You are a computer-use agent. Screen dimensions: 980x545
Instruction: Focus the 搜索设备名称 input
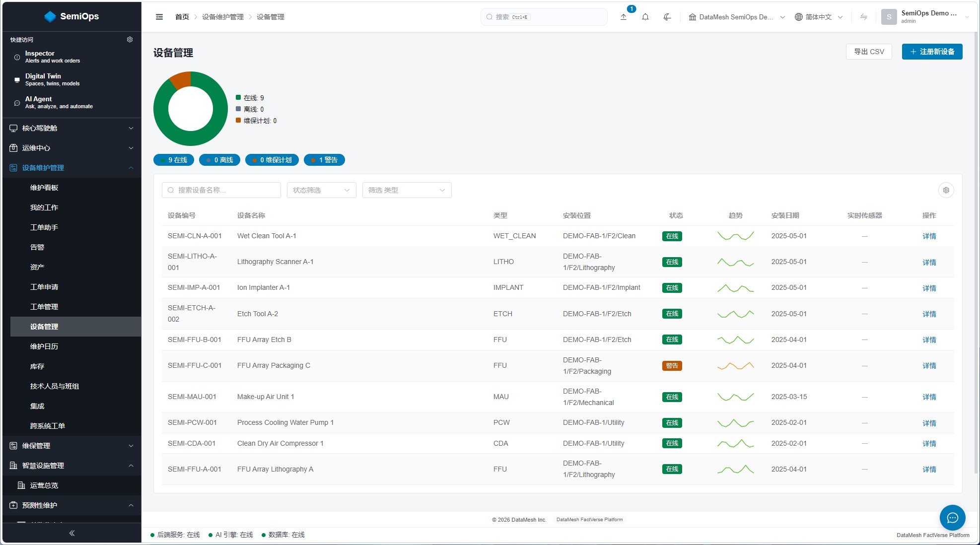(x=221, y=190)
